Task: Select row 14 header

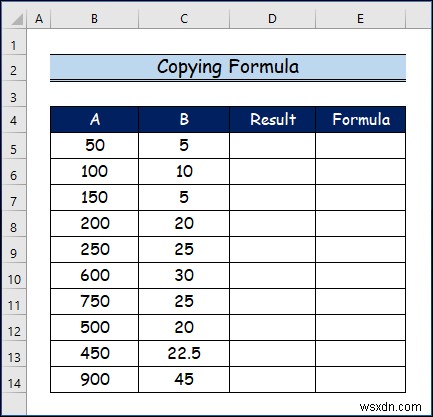Action: coord(14,380)
